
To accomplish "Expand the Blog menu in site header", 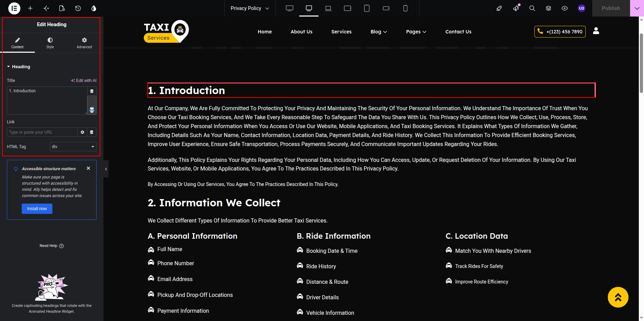I will coord(379,32).
